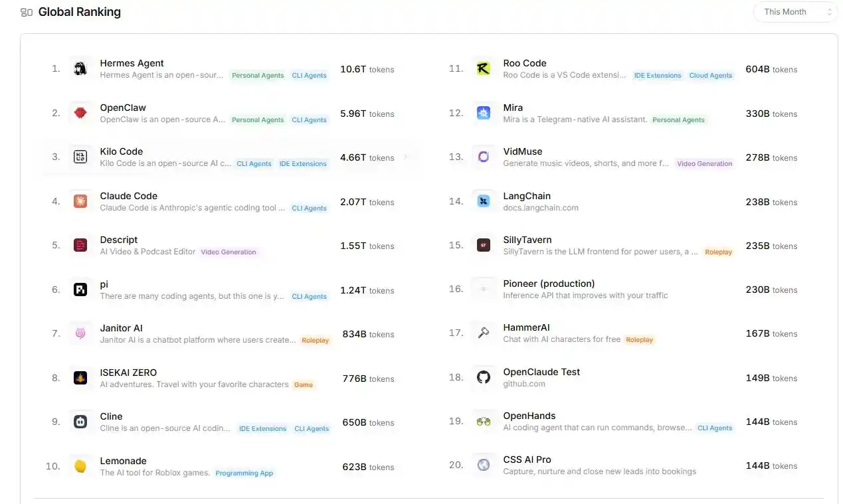Expand the Kilo Code row chevron

pos(406,157)
